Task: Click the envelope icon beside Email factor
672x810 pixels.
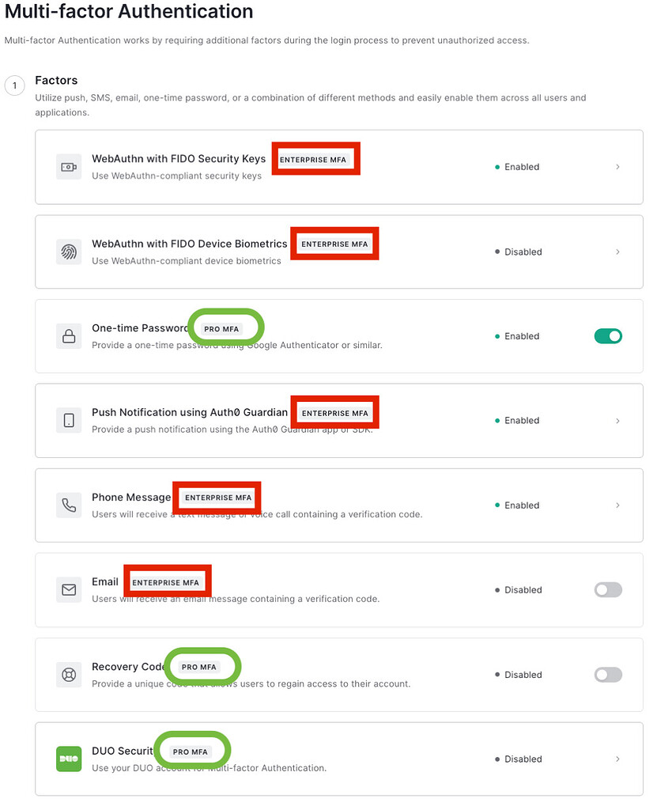Action: coord(69,589)
